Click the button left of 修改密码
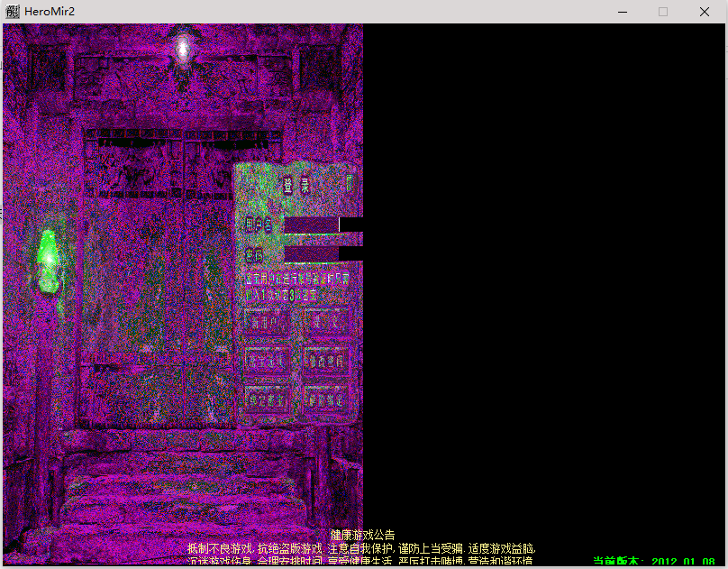The height and width of the screenshot is (569, 728). point(267,361)
